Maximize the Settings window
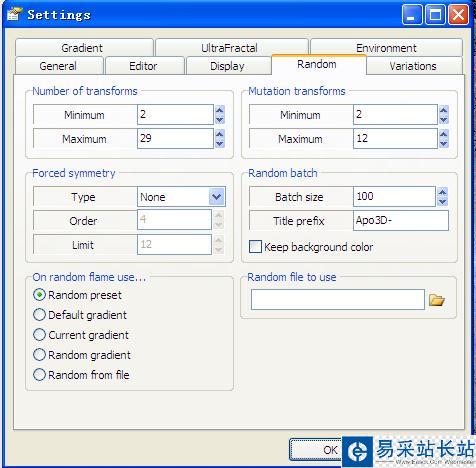This screenshot has width=476, height=468. [435, 15]
